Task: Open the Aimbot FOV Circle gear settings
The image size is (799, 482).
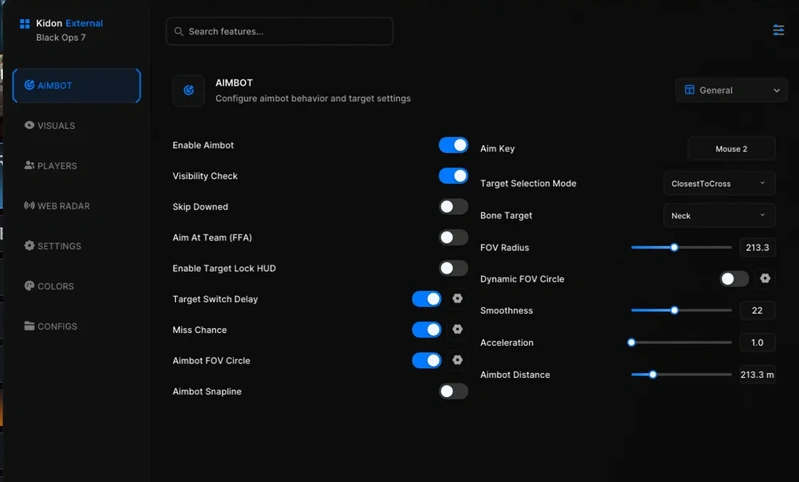Action: [x=458, y=360]
